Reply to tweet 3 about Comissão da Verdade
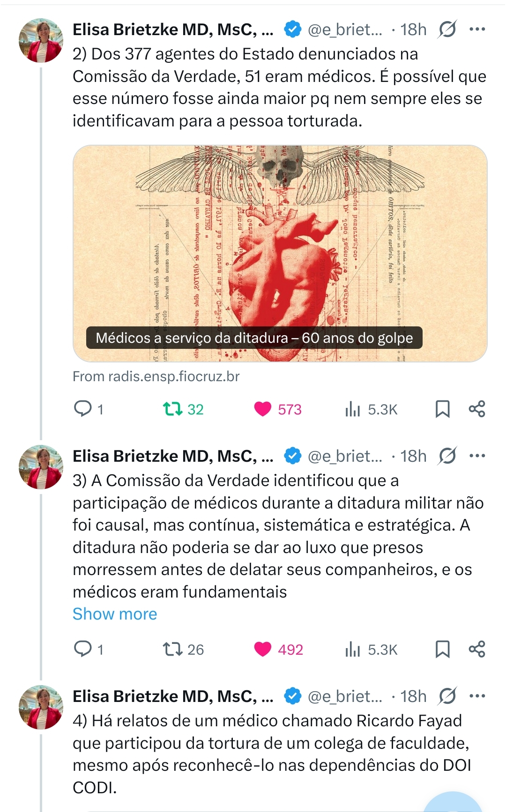Image resolution: width=506 pixels, height=812 pixels. (x=83, y=649)
